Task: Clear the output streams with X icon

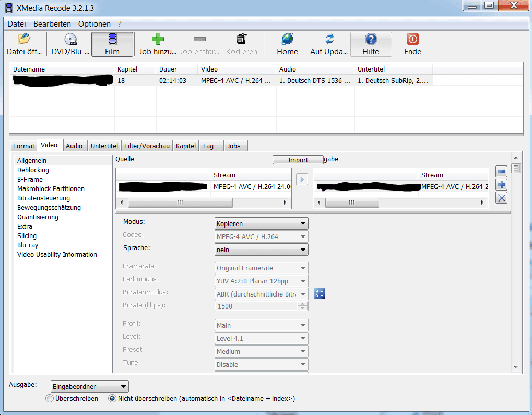Action: point(502,198)
